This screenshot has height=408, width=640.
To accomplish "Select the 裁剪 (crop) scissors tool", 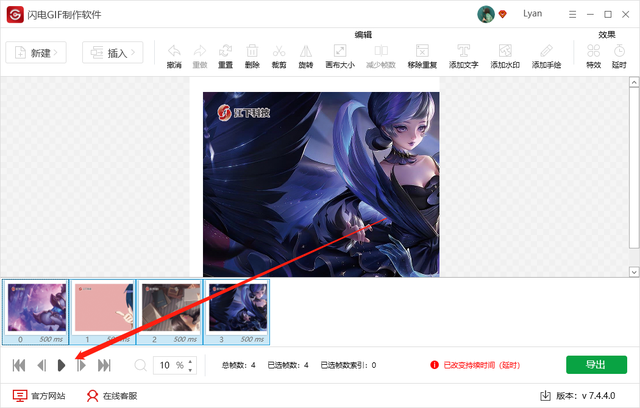I will click(x=279, y=56).
